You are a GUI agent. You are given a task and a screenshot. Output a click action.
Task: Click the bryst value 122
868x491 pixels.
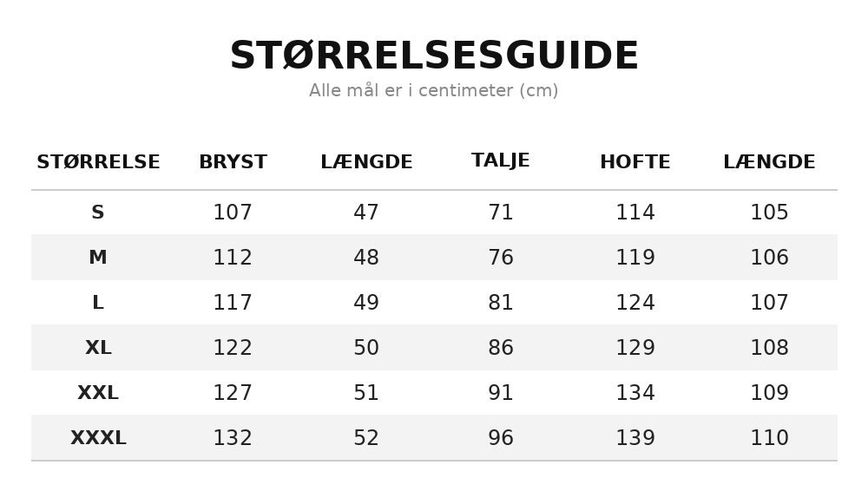click(233, 348)
